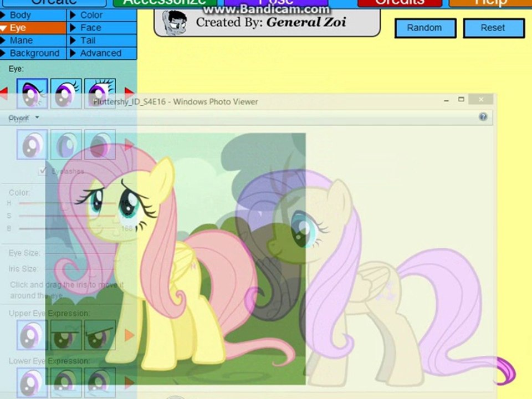Show next upper eye expressions arrow
532x399 pixels.
129,335
